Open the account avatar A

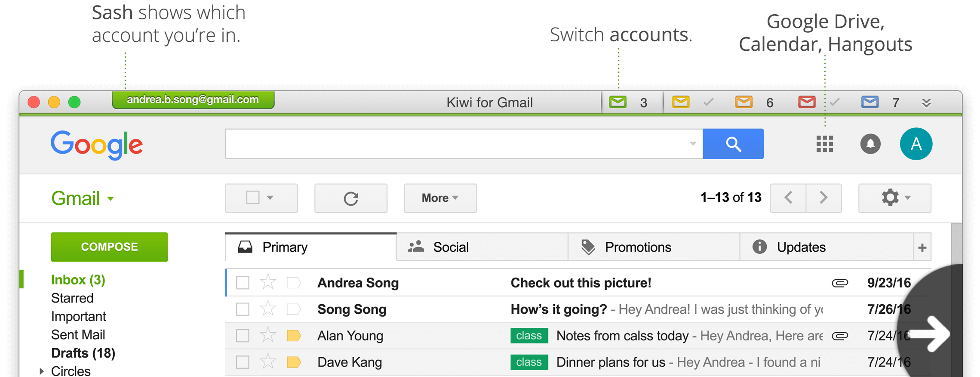pyautogui.click(x=916, y=144)
